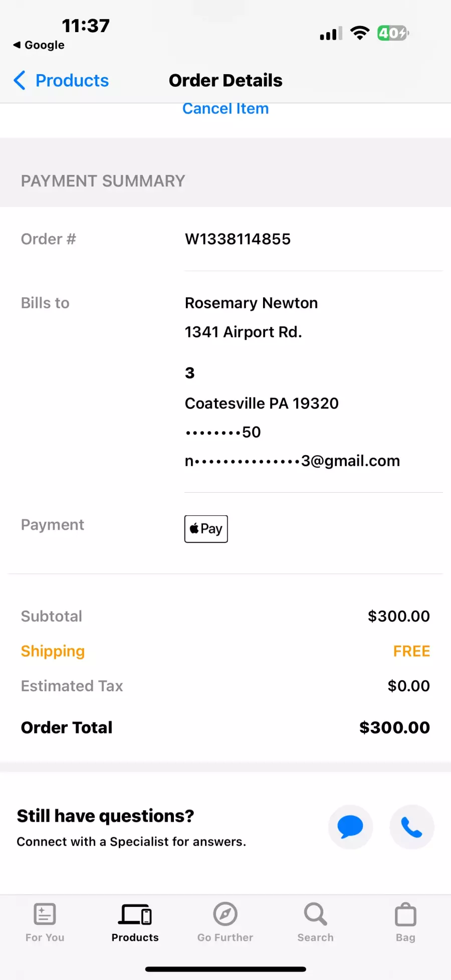Tap the home indicator bar

225,969
